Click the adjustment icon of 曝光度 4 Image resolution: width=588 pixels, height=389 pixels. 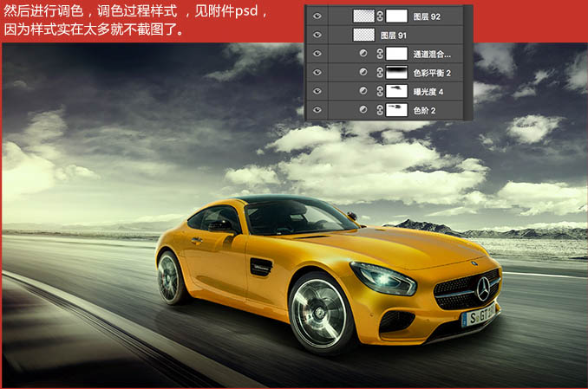coord(363,91)
